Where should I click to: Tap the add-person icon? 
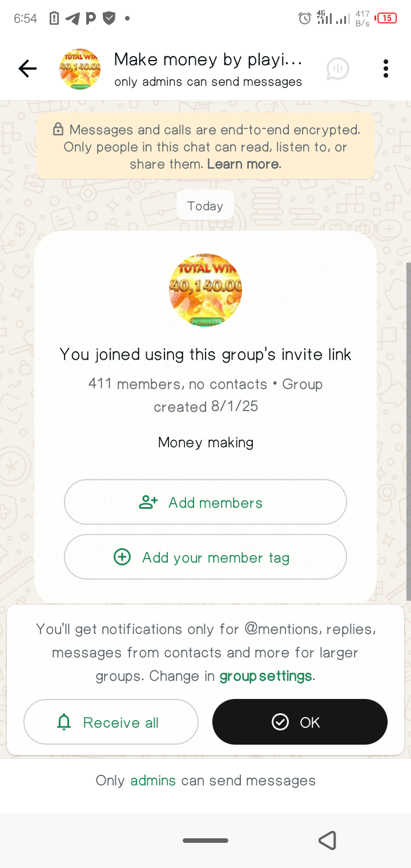148,503
